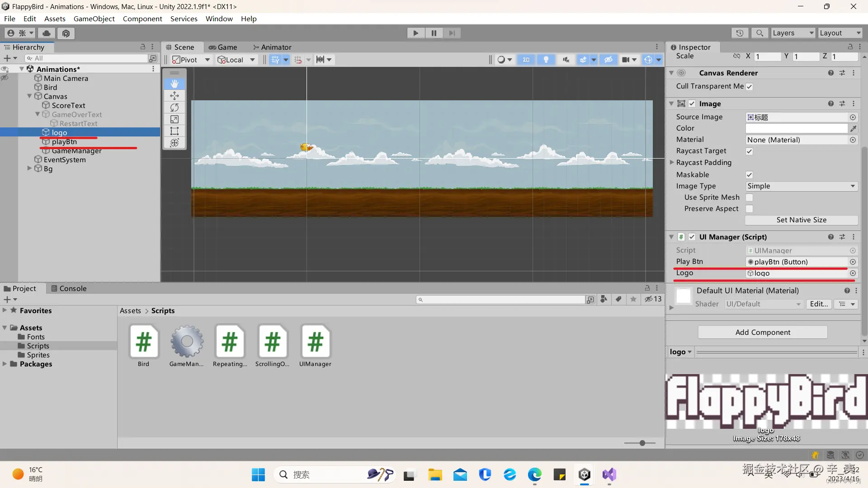Viewport: 868px width, 488px height.
Task: Select the Rotate tool
Action: coord(175,108)
